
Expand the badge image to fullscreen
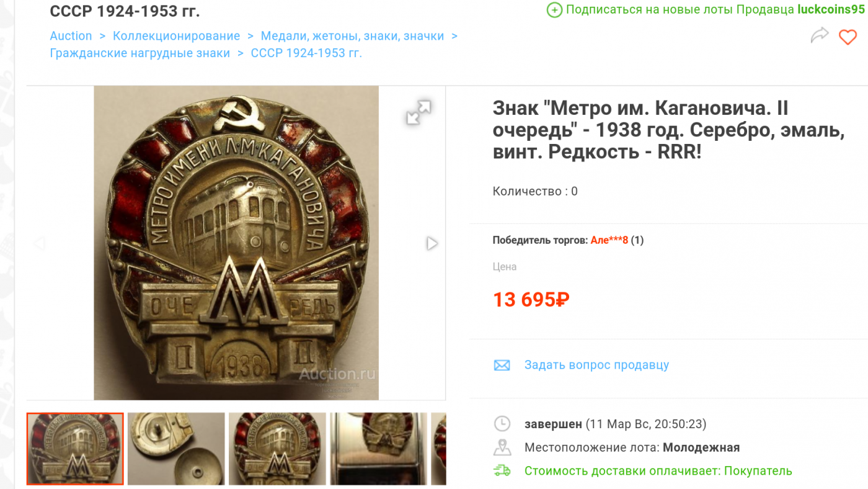418,112
